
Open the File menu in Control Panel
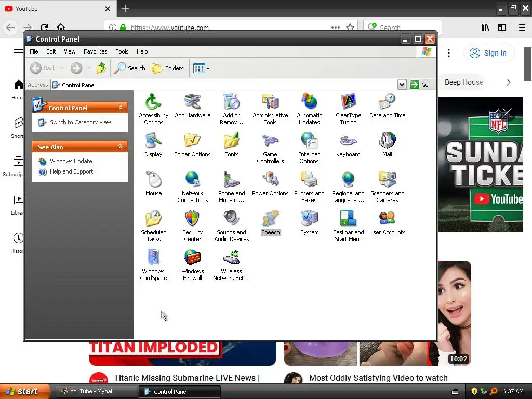click(x=34, y=51)
